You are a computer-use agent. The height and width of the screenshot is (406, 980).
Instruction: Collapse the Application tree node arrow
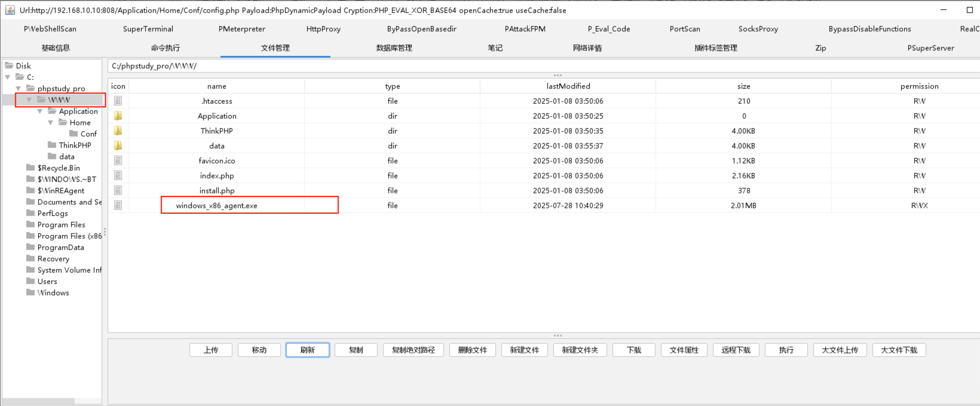click(x=40, y=111)
